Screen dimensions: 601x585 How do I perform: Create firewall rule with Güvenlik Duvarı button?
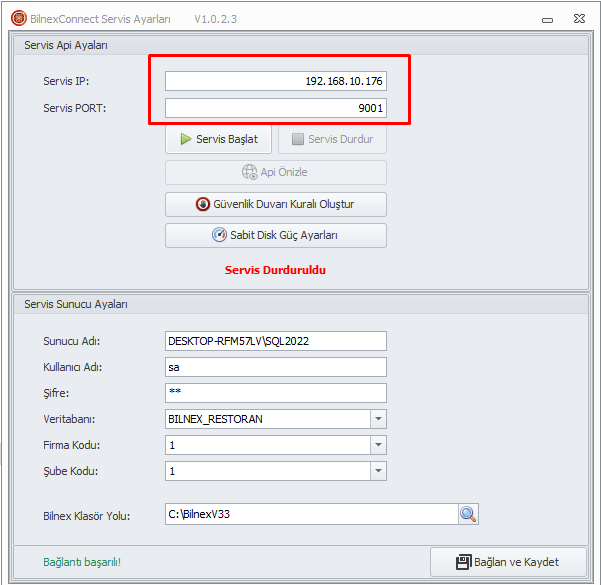pyautogui.click(x=275, y=204)
